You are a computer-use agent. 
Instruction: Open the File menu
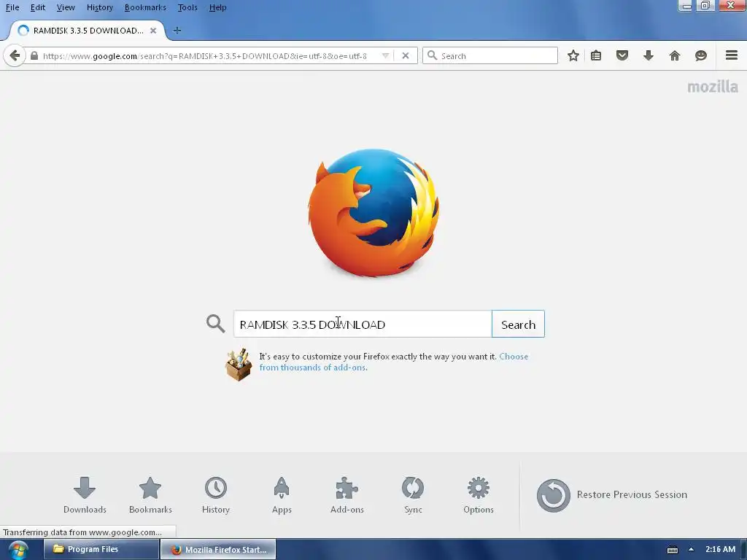click(12, 7)
